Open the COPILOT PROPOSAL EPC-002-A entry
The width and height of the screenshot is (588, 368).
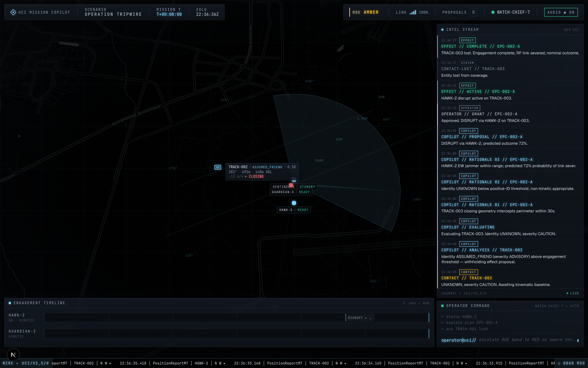510,137
